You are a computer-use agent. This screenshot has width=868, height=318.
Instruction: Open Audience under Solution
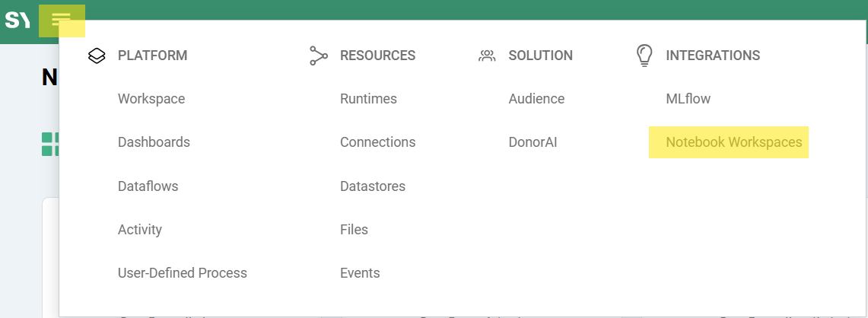536,99
